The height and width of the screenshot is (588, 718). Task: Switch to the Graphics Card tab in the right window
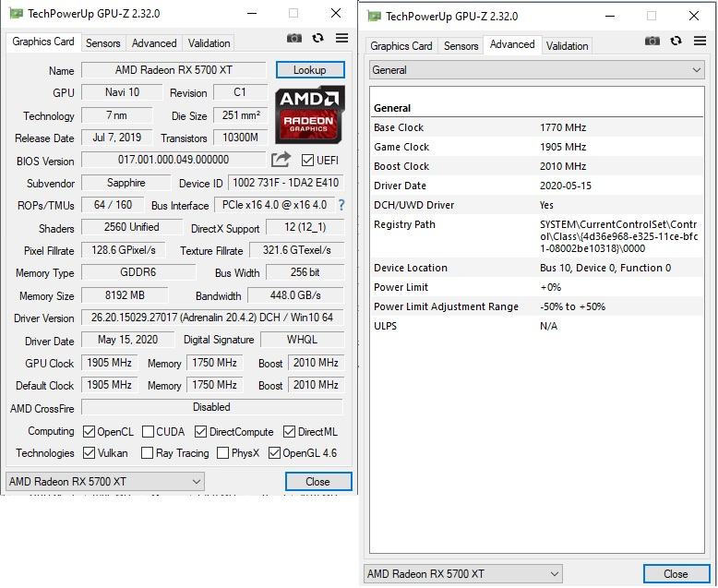[401, 46]
